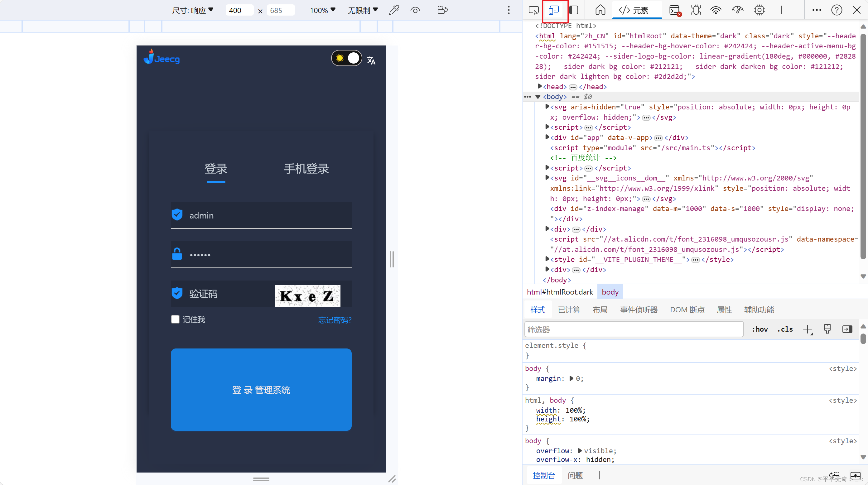Open the 控制台 drawer tab
The height and width of the screenshot is (485, 868).
click(543, 475)
